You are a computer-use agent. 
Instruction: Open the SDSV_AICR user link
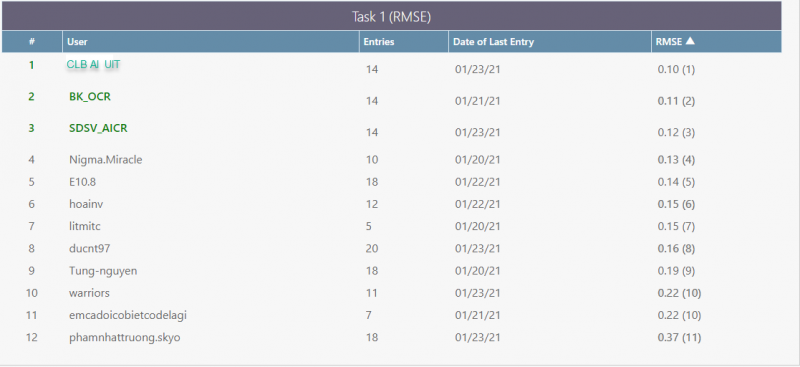coord(98,128)
